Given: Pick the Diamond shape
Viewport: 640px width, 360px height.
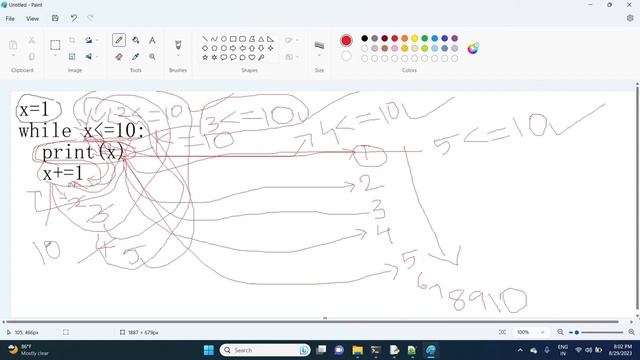Looking at the screenshot, I should (205, 48).
